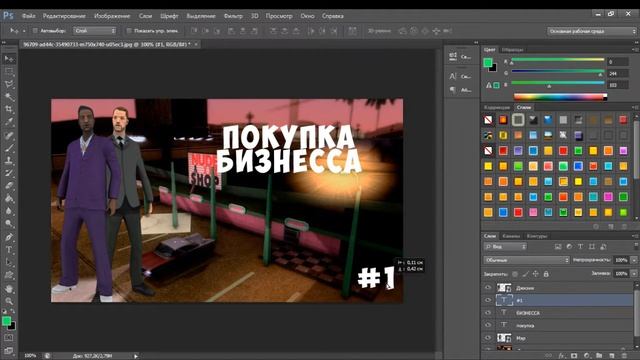Add layer mask icon in Layers panel
This screenshot has height=360, width=640.
click(574, 356)
